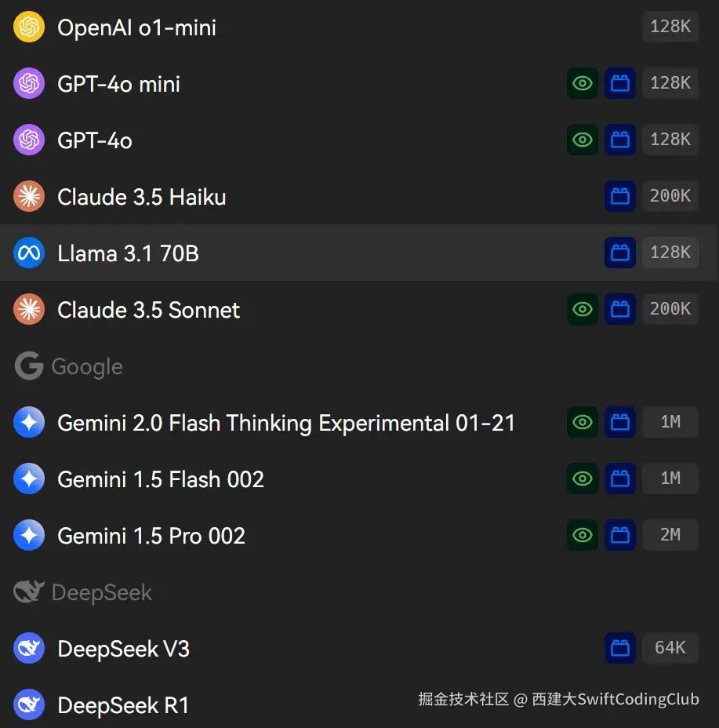This screenshot has width=719, height=728.
Task: Select Gemini 2.0 Flash Thinking Experimental 01-21
Action: pos(286,423)
